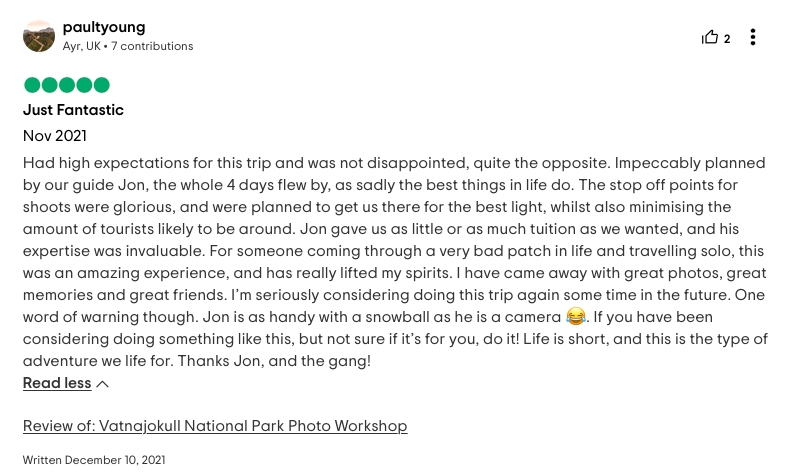Click the Nov 2021 trip date
The height and width of the screenshot is (472, 802).
[55, 136]
